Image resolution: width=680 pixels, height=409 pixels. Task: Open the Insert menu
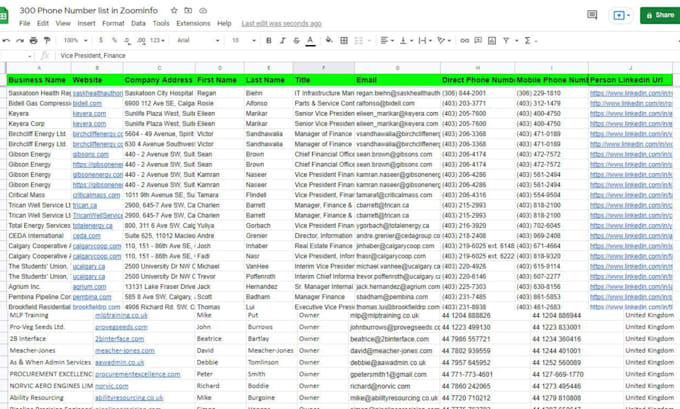tap(86, 23)
